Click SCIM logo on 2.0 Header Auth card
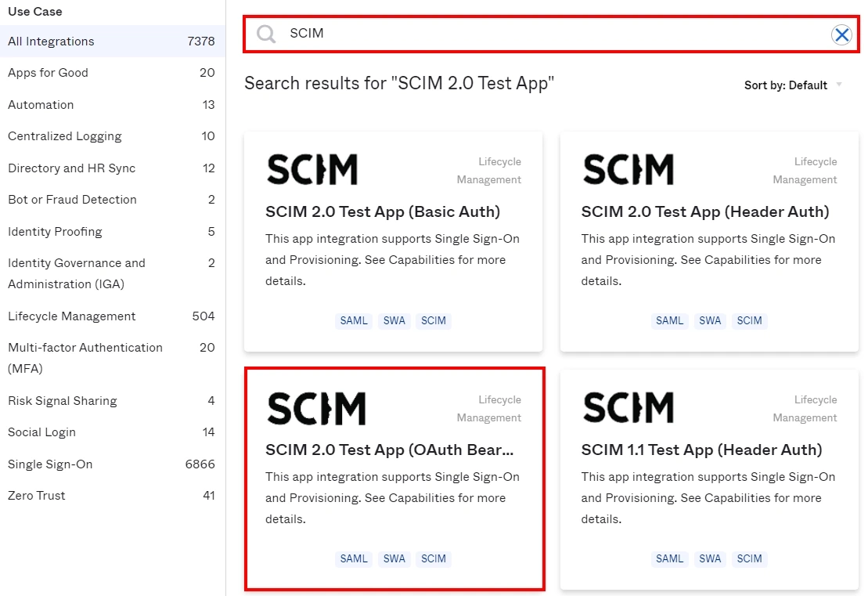This screenshot has width=868, height=596. coord(628,169)
